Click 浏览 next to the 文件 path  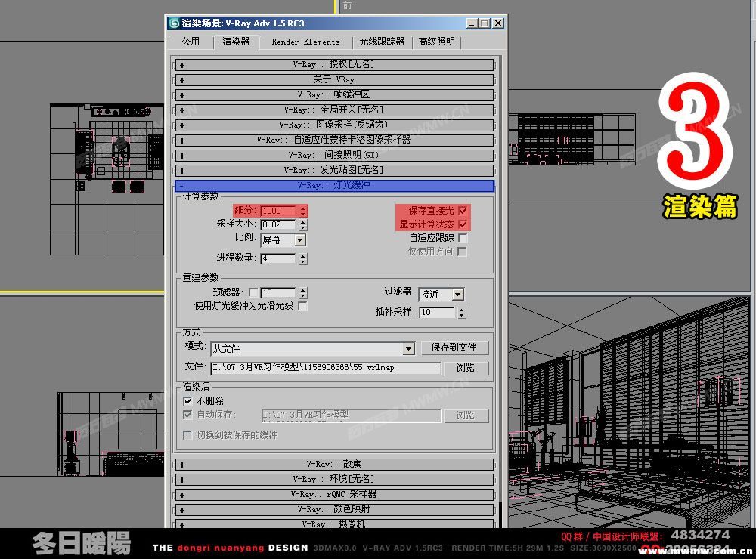pyautogui.click(x=465, y=368)
